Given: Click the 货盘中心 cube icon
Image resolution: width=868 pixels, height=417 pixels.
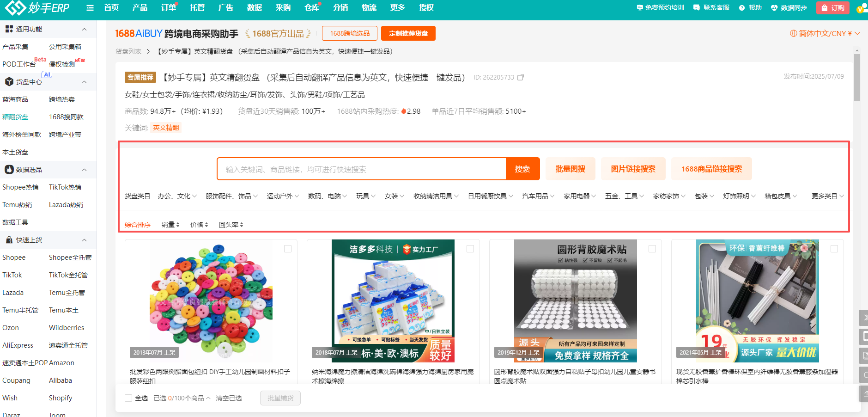Looking at the screenshot, I should point(9,82).
